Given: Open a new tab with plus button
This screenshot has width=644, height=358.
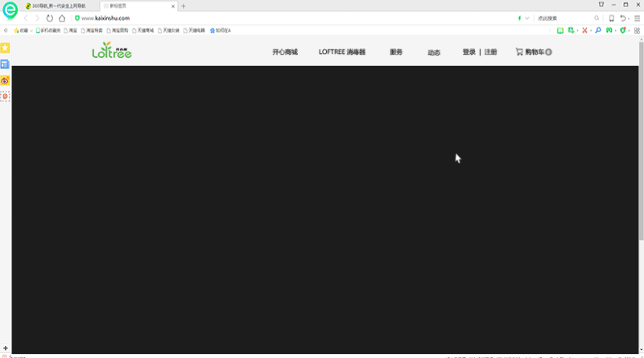Looking at the screenshot, I should 184,6.
